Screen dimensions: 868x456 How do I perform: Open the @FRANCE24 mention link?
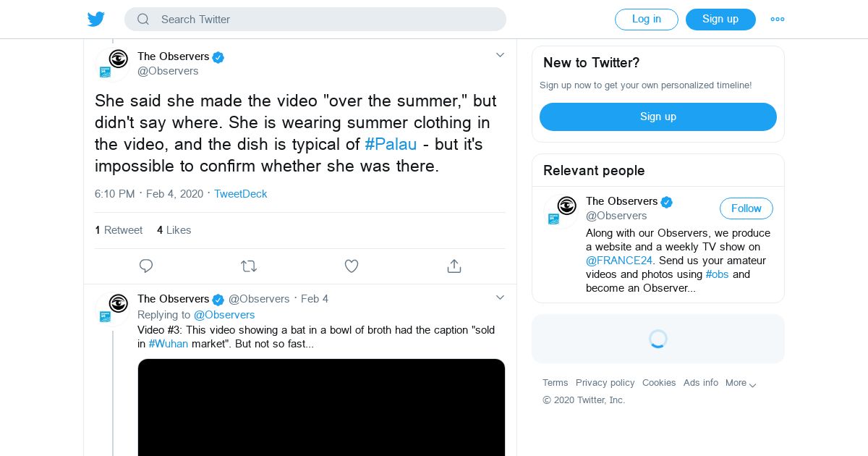[619, 261]
